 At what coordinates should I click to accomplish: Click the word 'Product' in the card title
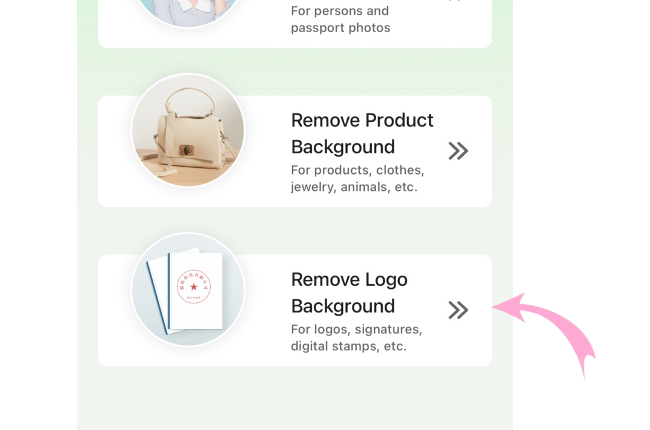[x=399, y=121]
